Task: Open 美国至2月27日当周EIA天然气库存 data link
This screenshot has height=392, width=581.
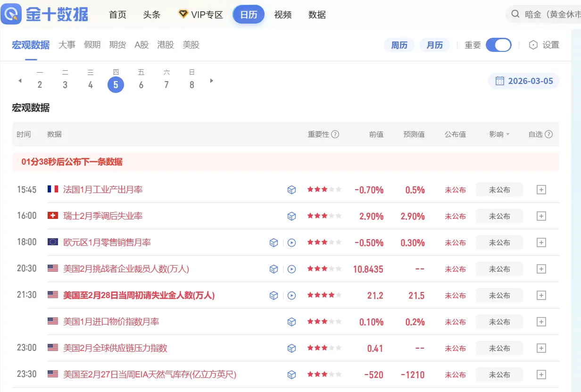Action: (149, 375)
